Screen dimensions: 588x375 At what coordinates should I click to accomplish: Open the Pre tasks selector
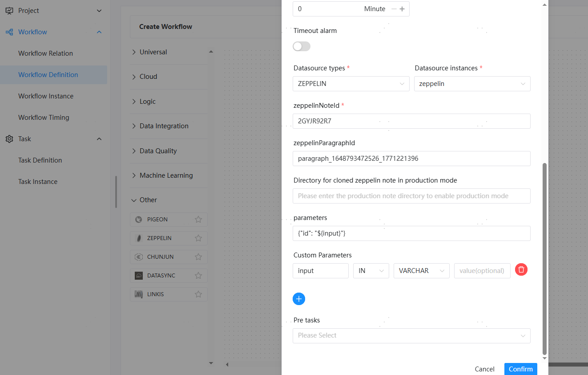(411, 336)
